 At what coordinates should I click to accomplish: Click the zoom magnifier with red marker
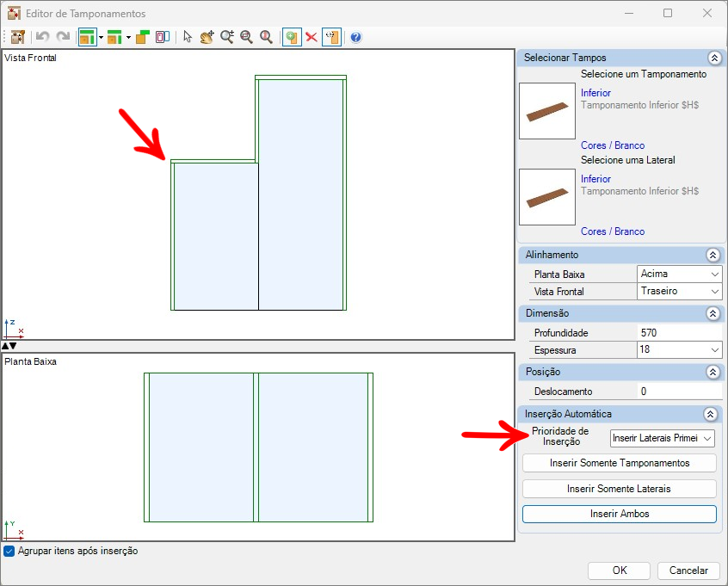pos(266,37)
